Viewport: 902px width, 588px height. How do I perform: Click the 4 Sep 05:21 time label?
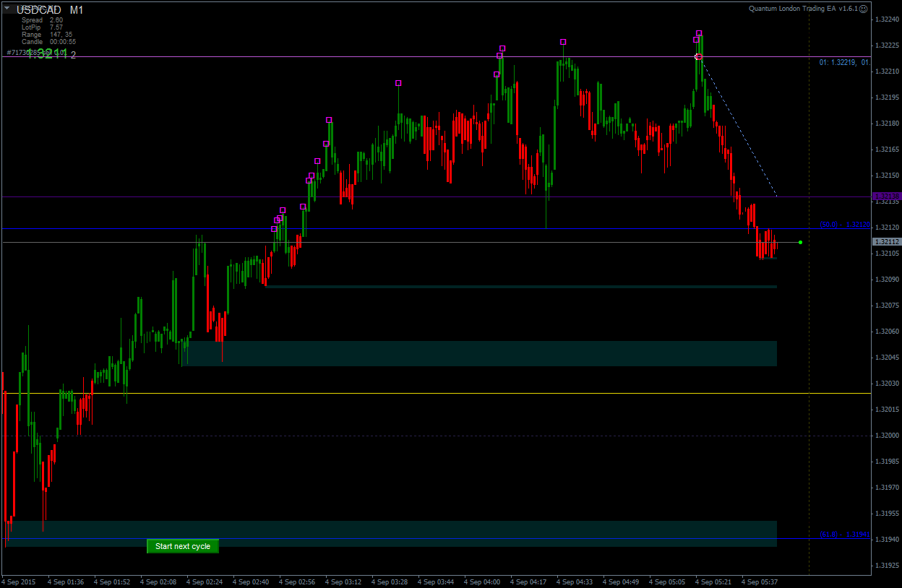pos(713,581)
